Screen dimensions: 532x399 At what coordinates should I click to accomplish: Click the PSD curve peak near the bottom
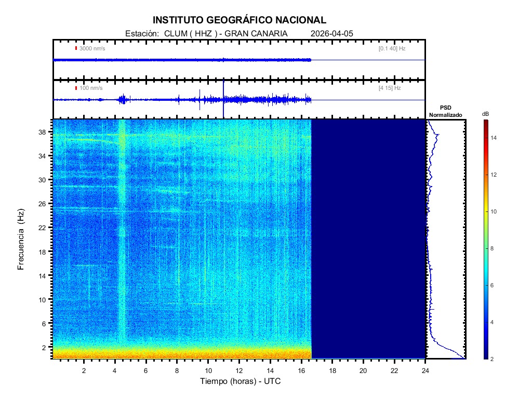pyautogui.click(x=462, y=357)
